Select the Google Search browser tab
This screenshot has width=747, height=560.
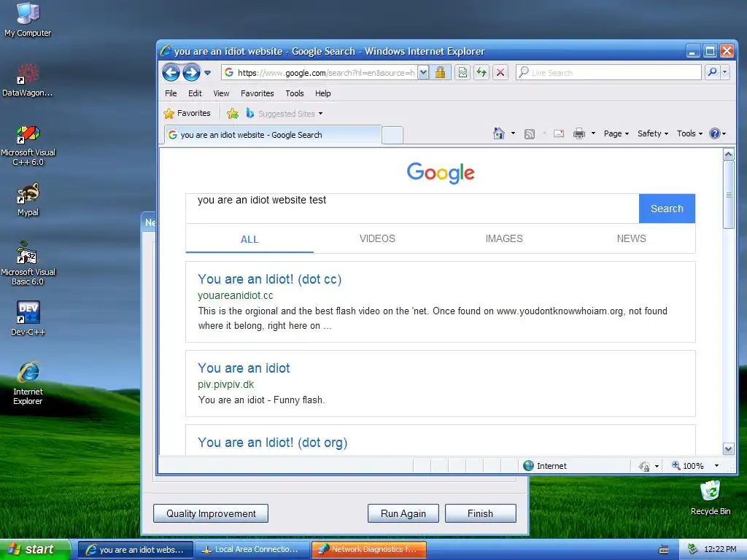(x=273, y=135)
